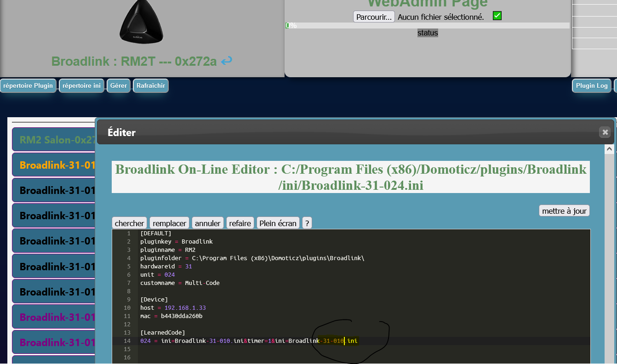Screen dimensions: 617x364
Task: Click the pluginfolder path line in the editor
Action: [252, 258]
